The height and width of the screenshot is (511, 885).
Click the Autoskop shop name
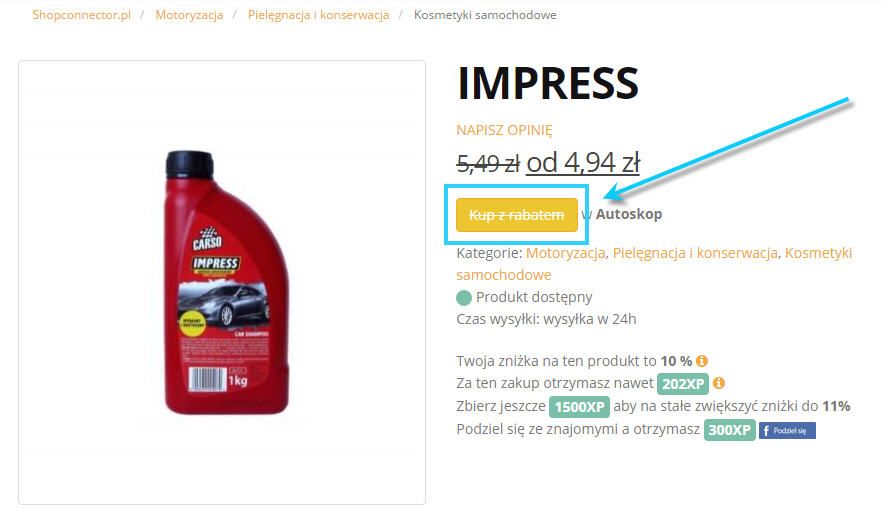[629, 214]
